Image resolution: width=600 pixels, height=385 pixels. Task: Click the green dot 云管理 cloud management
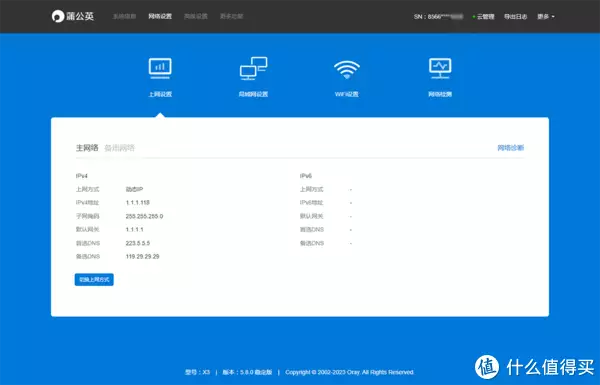(483, 16)
